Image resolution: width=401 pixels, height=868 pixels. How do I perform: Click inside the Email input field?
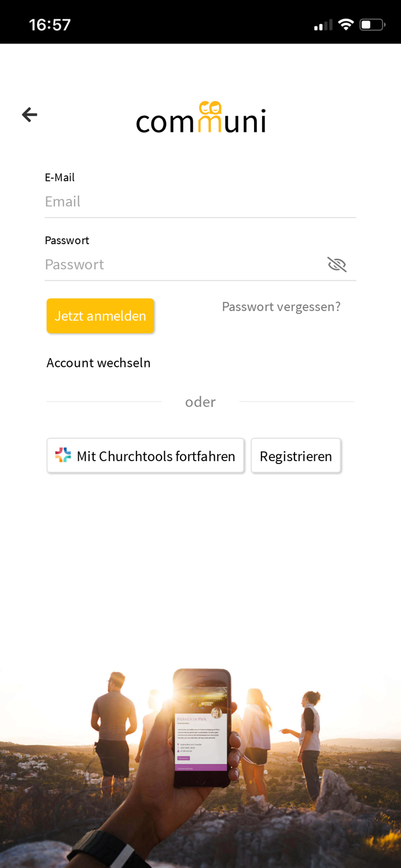point(174,201)
